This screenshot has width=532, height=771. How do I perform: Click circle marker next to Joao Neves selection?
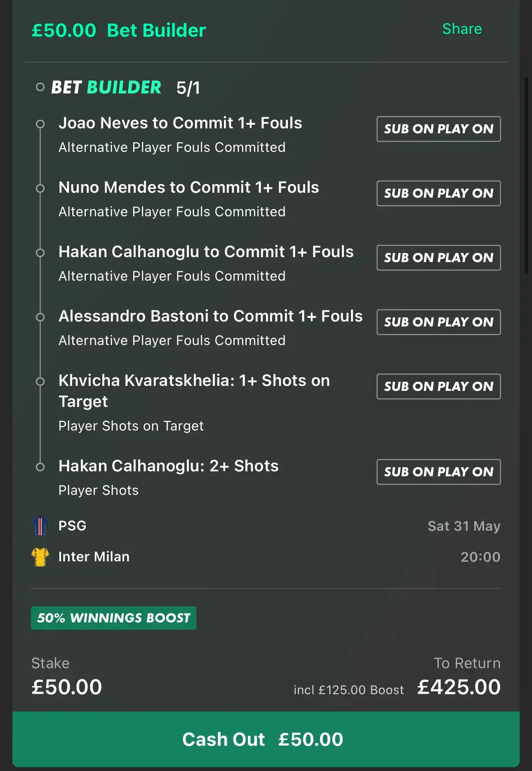coord(40,124)
